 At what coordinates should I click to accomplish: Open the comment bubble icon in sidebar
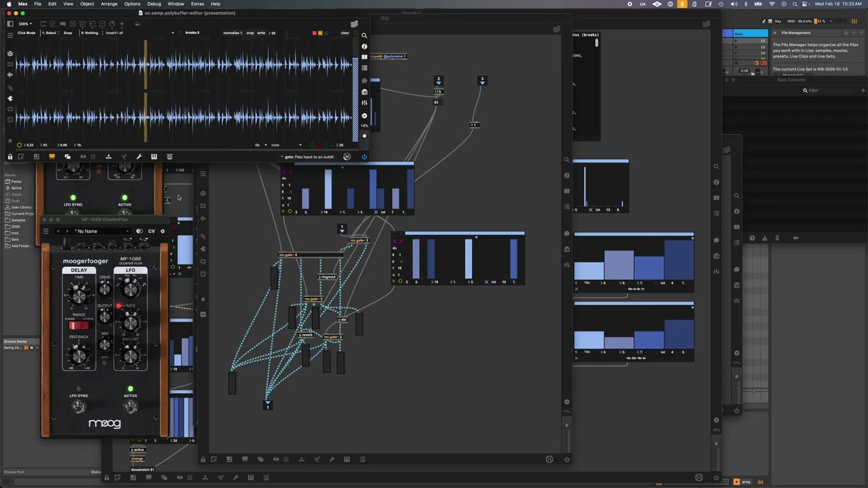tap(364, 80)
